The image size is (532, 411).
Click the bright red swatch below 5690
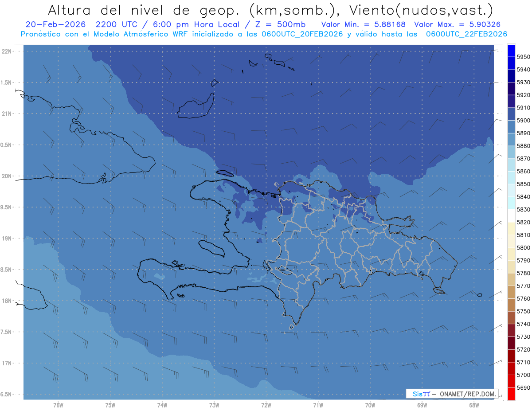coord(511,394)
